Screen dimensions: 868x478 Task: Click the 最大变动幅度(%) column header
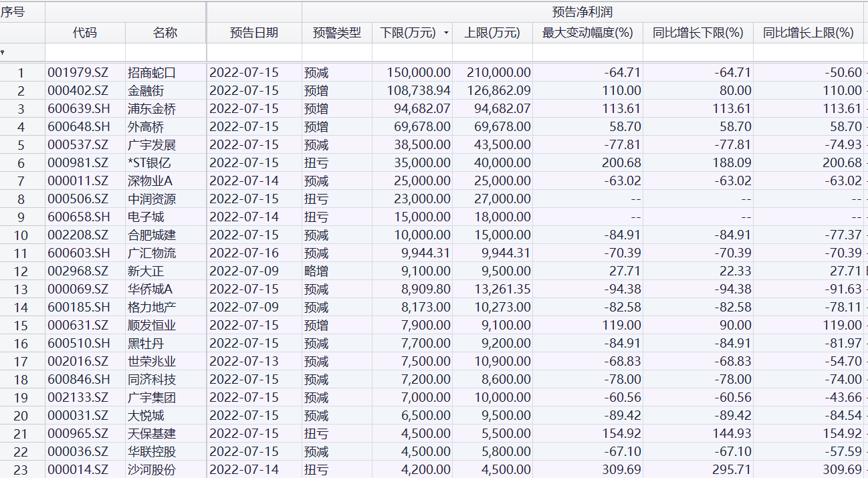[x=588, y=33]
